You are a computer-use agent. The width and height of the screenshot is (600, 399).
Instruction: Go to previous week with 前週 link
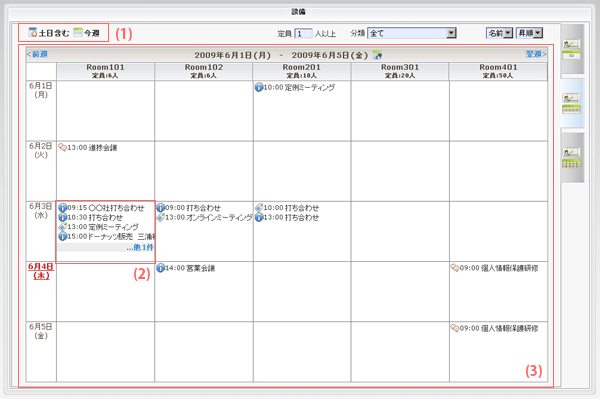coord(37,54)
